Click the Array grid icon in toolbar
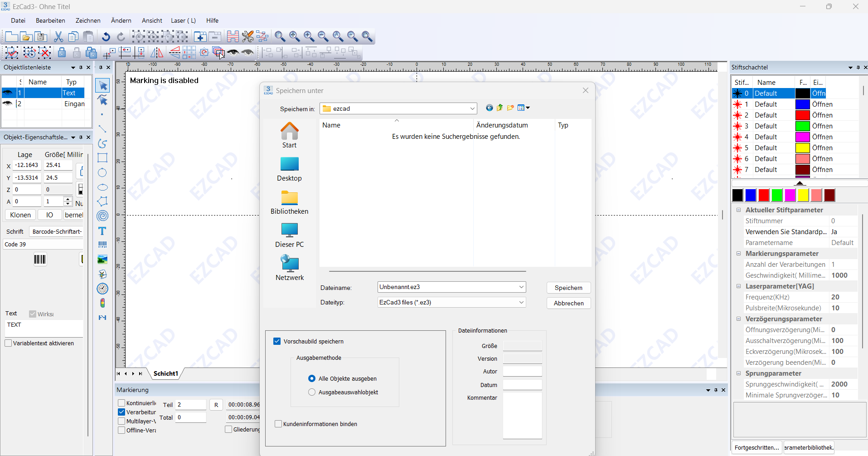The image size is (868, 456). click(189, 53)
